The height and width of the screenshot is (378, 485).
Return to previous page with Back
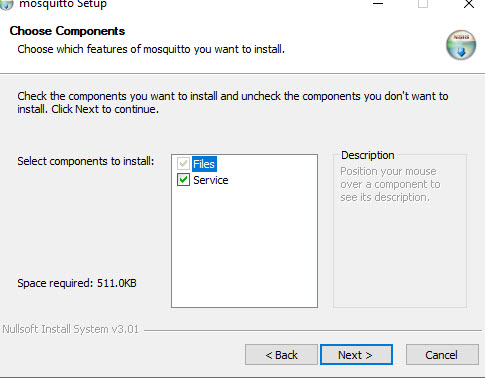281,355
